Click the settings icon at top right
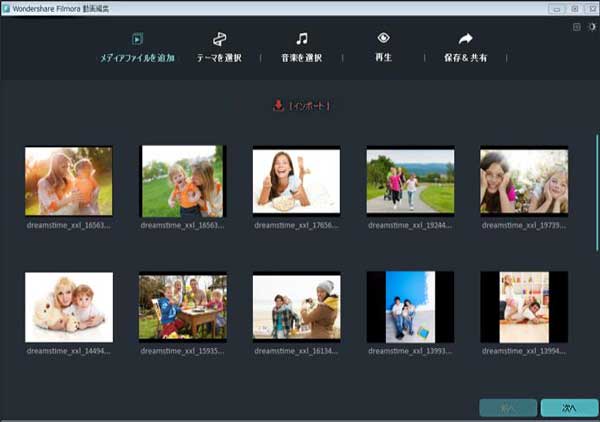The height and width of the screenshot is (422, 600). point(592,27)
